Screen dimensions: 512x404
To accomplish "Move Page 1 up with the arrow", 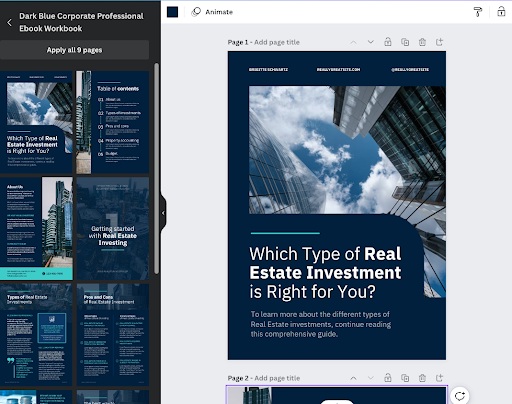I will (353, 42).
